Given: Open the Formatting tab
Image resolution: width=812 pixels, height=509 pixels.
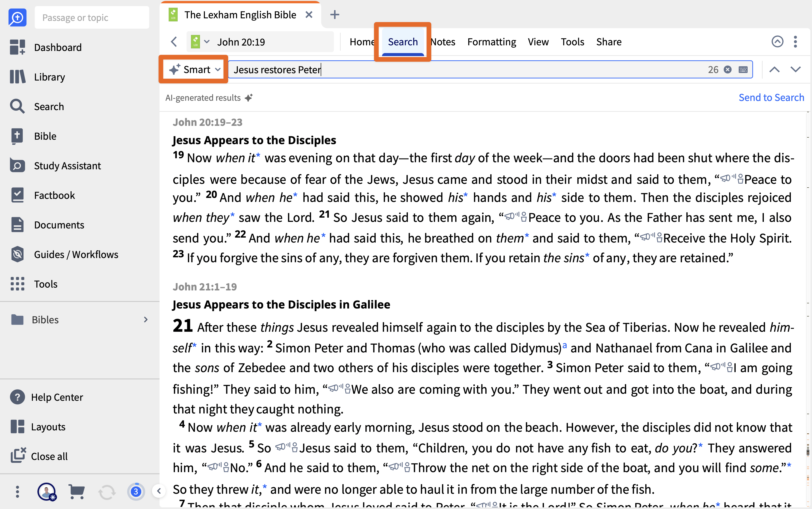Looking at the screenshot, I should pyautogui.click(x=491, y=42).
